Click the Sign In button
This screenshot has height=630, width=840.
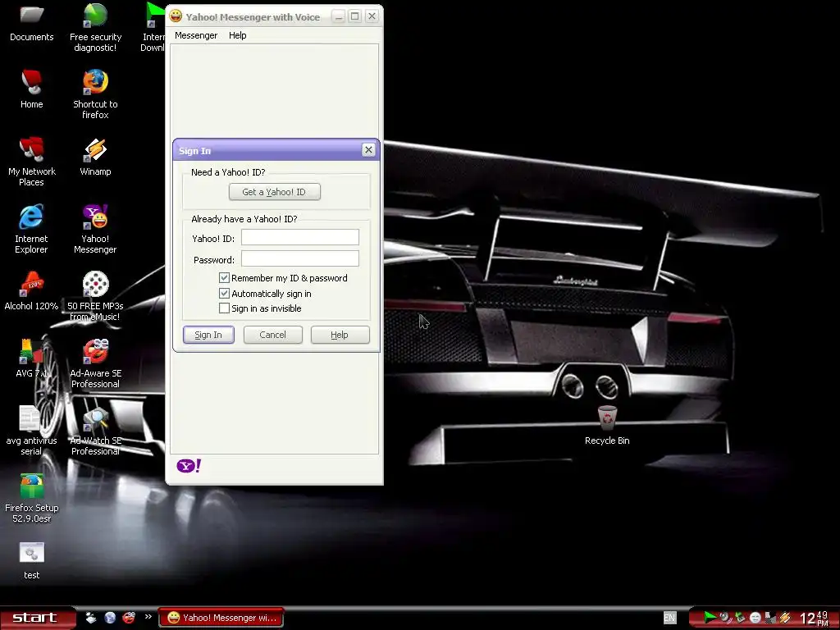(208, 335)
